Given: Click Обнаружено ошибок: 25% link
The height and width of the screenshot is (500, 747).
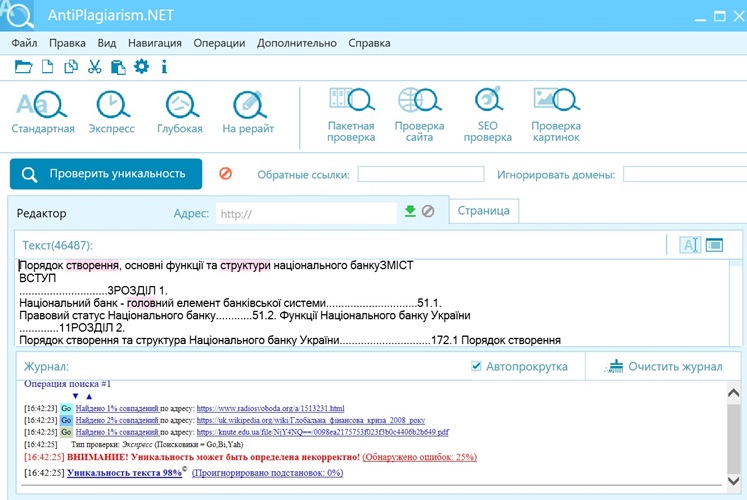Looking at the screenshot, I should (x=420, y=457).
